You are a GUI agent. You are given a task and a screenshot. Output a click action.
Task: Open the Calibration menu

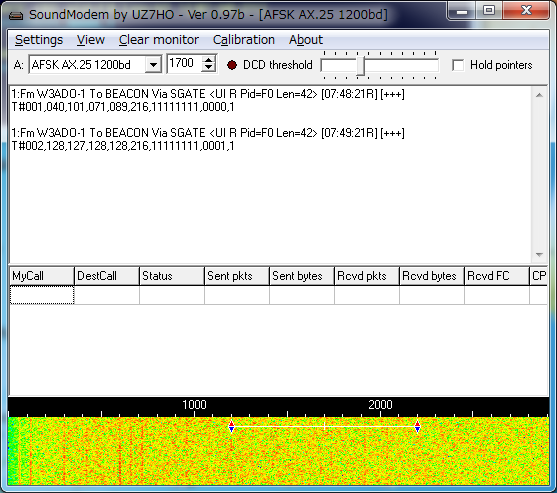click(x=244, y=40)
